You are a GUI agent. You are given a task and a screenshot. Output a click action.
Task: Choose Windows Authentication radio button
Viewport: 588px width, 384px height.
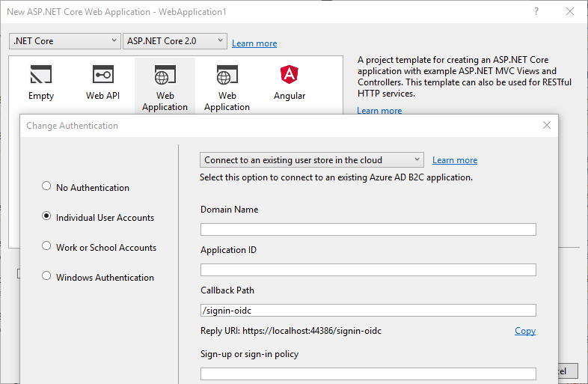(x=46, y=276)
